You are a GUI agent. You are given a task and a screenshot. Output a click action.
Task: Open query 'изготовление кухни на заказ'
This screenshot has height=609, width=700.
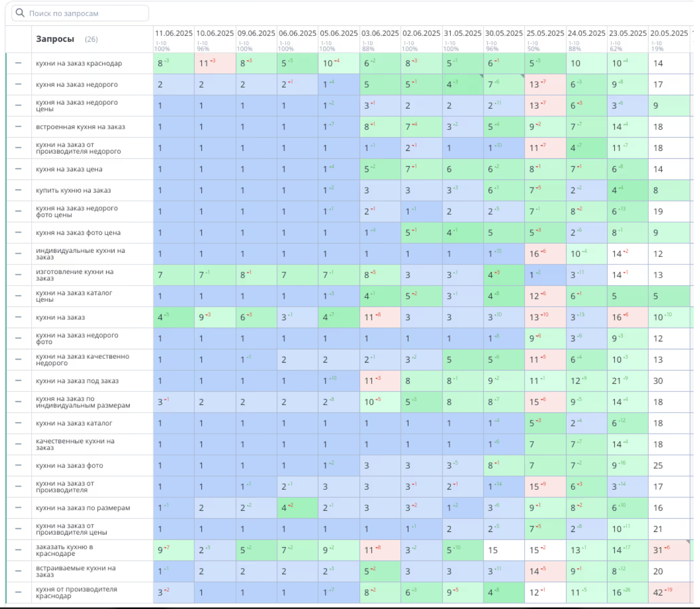74,275
